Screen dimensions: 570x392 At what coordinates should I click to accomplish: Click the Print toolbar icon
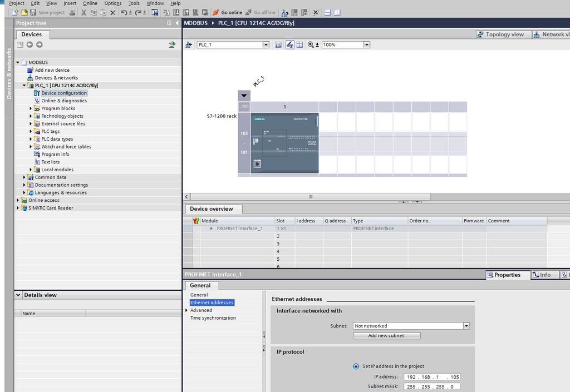(x=72, y=12)
